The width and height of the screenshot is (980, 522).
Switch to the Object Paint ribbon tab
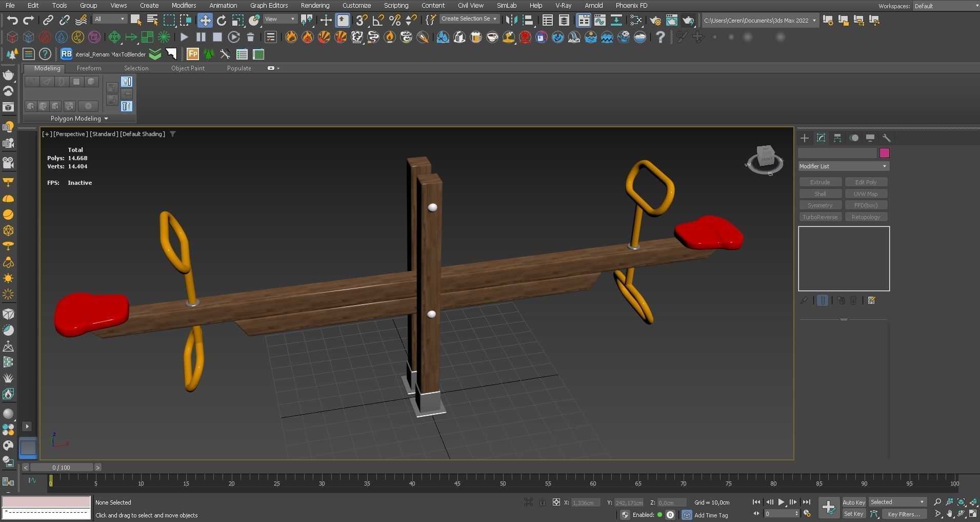[x=188, y=68]
